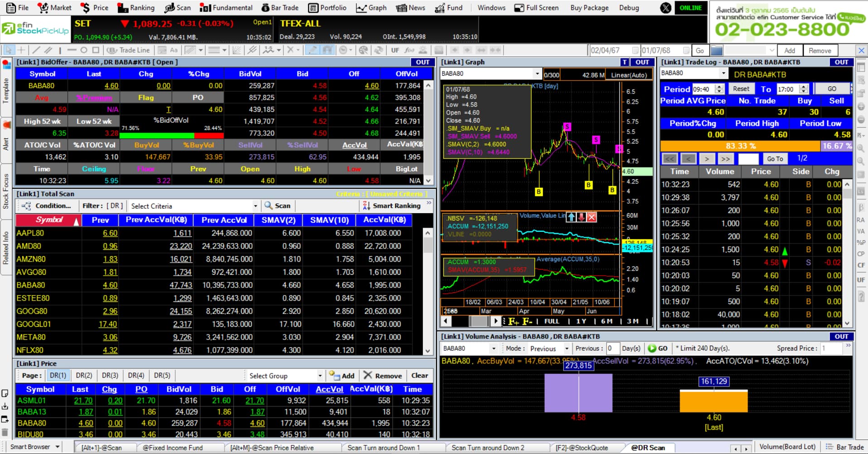The width and height of the screenshot is (868, 454).
Task: Toggle OUT on the Volume Analysis header
Action: pyautogui.click(x=841, y=336)
